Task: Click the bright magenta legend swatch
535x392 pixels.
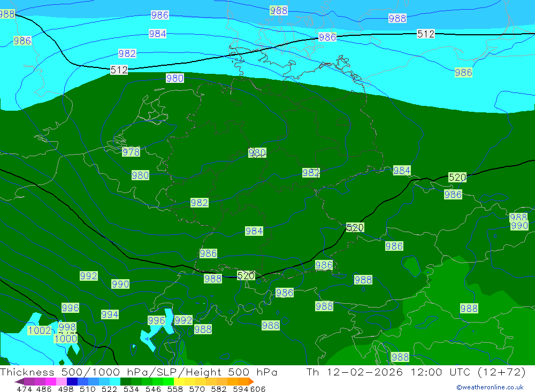Action: tap(50, 381)
